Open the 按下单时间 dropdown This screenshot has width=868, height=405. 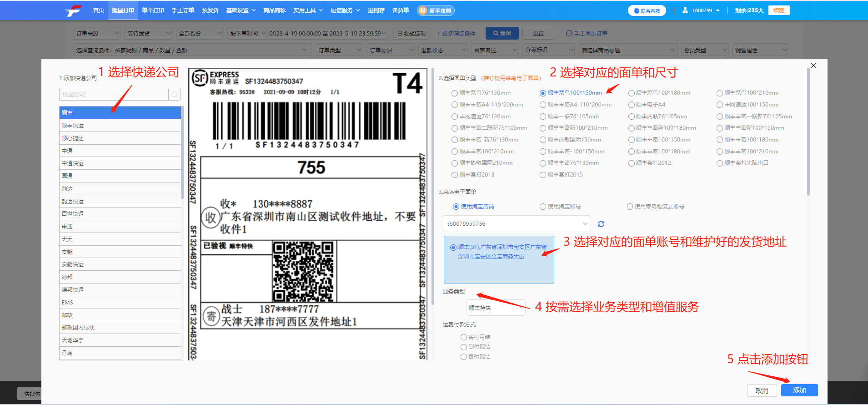point(247,33)
